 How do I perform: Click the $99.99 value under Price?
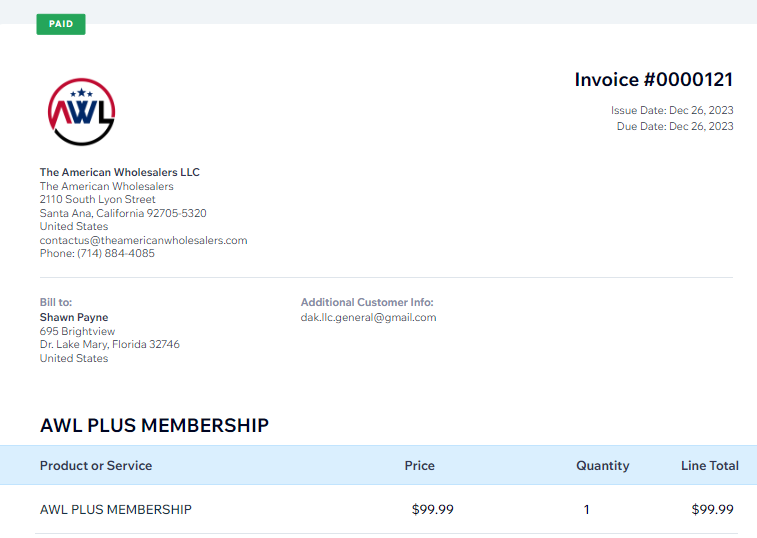point(433,510)
